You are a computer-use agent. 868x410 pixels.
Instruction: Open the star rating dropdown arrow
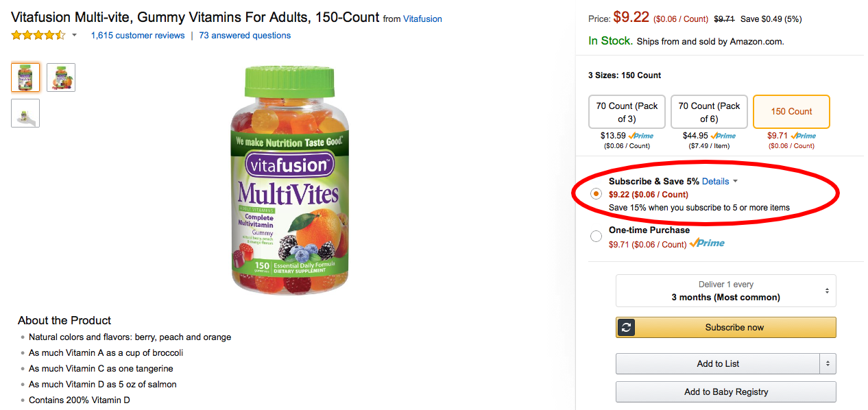(x=74, y=36)
